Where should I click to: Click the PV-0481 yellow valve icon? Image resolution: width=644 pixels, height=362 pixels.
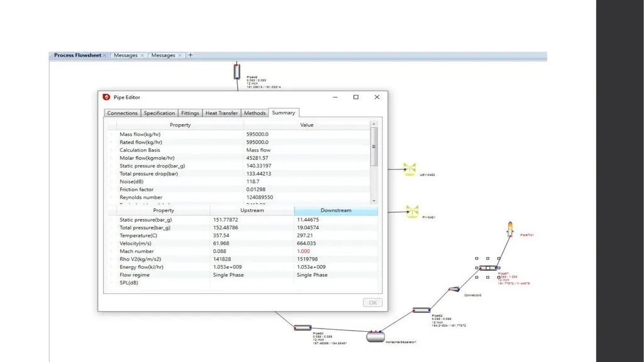[x=412, y=212]
